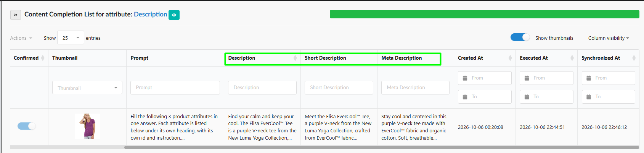The height and width of the screenshot is (153, 644).
Task: Toggle the Show thumbnails switch
Action: 520,37
